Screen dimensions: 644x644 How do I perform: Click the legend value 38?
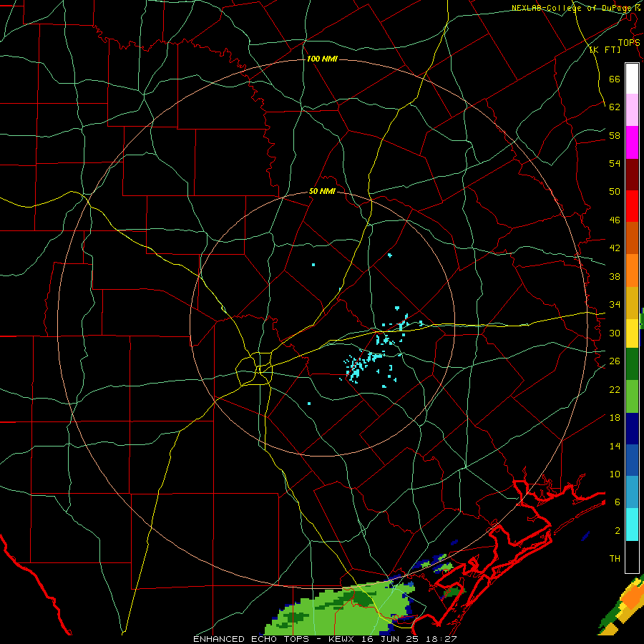click(615, 276)
